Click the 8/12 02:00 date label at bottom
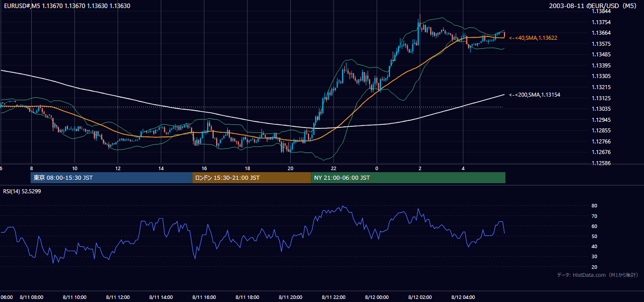644x302 pixels. coord(420,297)
